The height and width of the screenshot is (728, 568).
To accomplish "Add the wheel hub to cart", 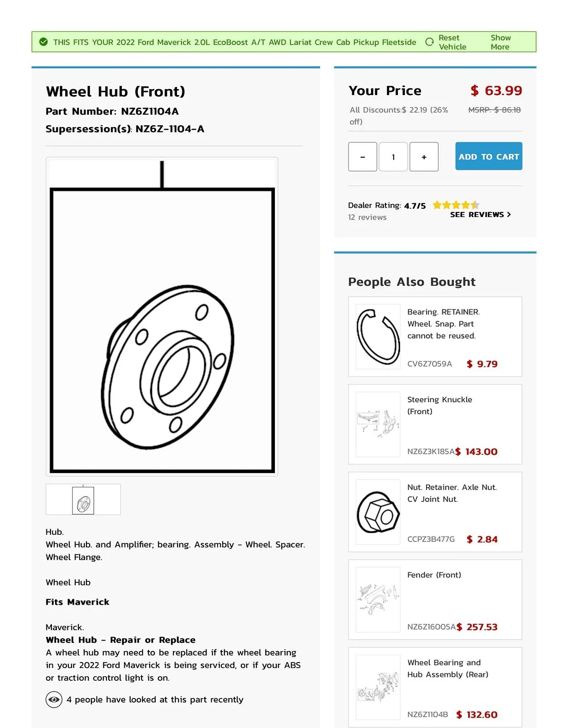I will point(489,156).
